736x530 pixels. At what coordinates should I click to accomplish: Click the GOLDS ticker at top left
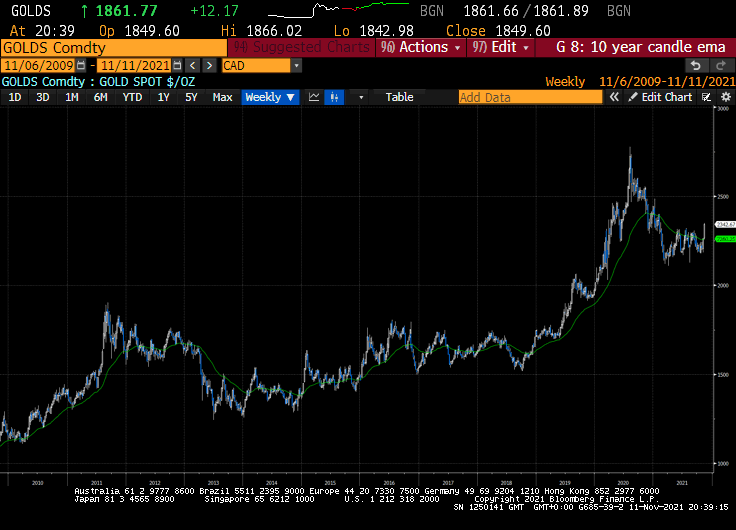tap(31, 11)
